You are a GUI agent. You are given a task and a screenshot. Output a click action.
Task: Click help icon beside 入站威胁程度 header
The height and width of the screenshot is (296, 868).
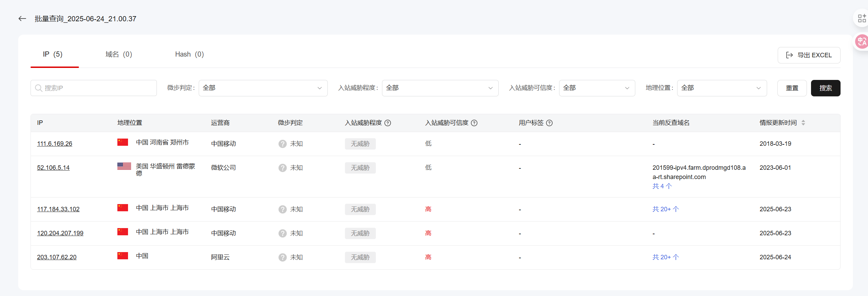(387, 123)
